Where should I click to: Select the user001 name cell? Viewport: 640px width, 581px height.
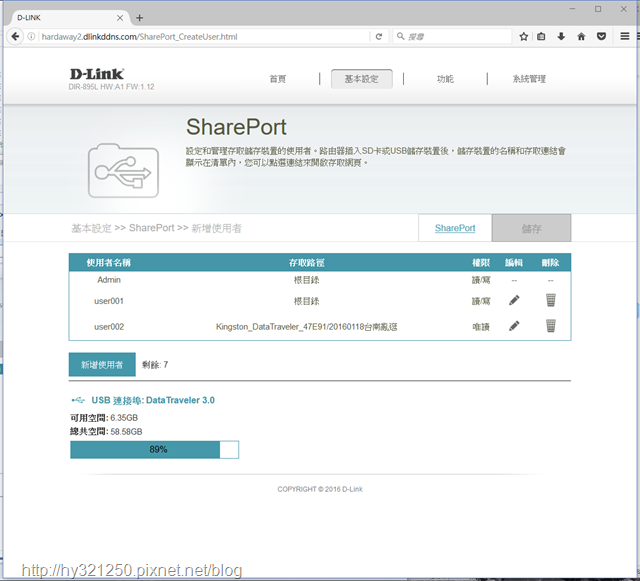coord(109,301)
